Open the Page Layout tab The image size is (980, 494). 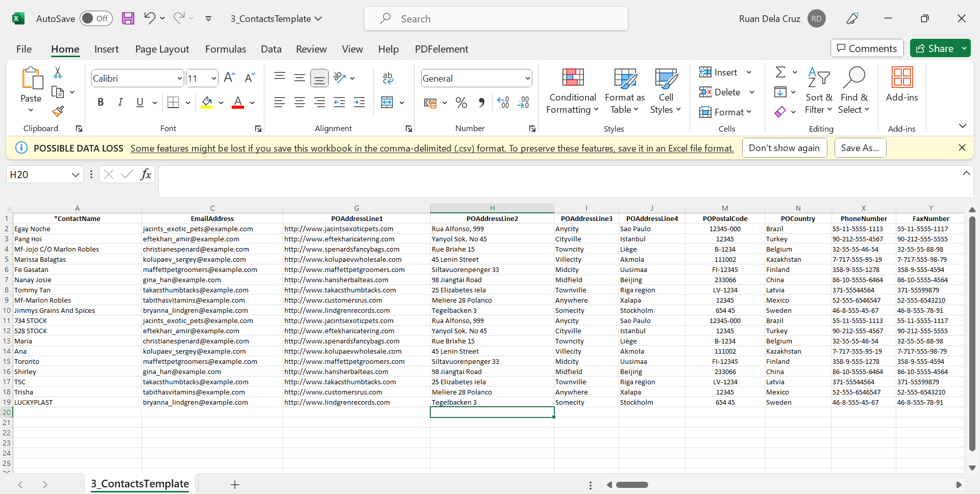[162, 49]
